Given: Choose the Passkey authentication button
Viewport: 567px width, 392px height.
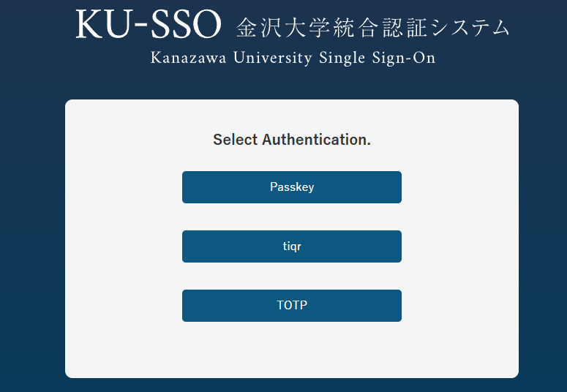Looking at the screenshot, I should coord(291,187).
